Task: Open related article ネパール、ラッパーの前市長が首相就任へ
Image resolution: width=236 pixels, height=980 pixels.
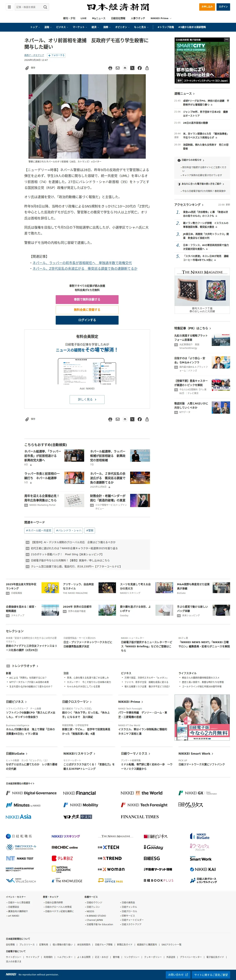Action: pyautogui.click(x=82, y=263)
